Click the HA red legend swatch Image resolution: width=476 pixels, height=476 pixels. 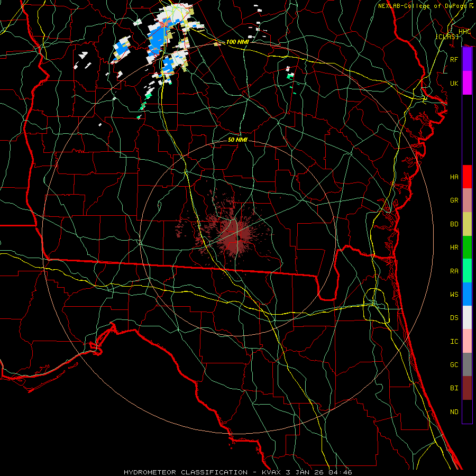pos(467,177)
